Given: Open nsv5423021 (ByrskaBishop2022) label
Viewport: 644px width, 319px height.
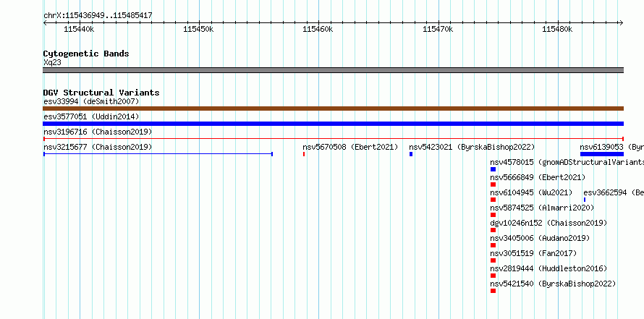Looking at the screenshot, I should point(472,147).
